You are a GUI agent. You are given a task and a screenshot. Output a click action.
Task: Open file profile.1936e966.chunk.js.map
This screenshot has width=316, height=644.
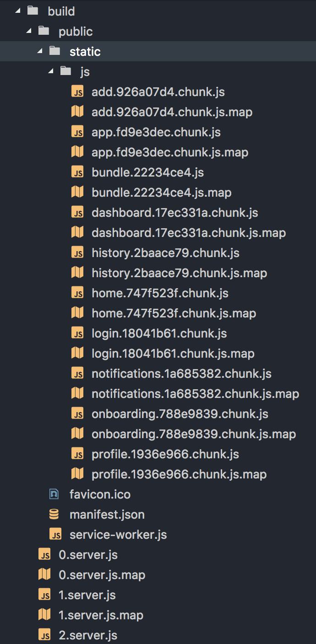179,474
